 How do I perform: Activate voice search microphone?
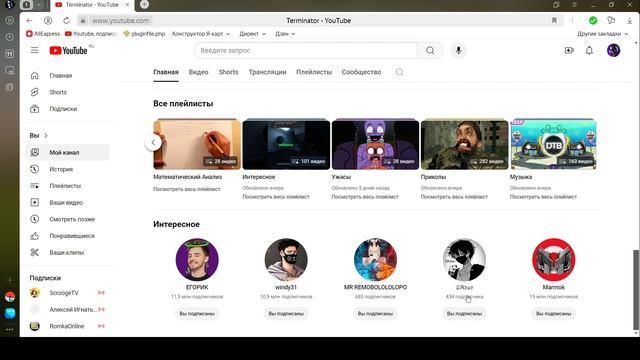[458, 50]
